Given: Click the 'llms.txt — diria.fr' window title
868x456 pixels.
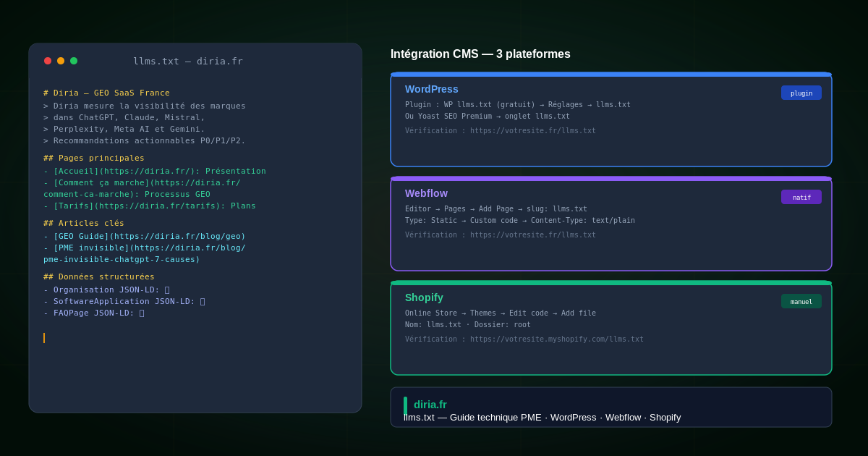Looking at the screenshot, I should (x=188, y=62).
